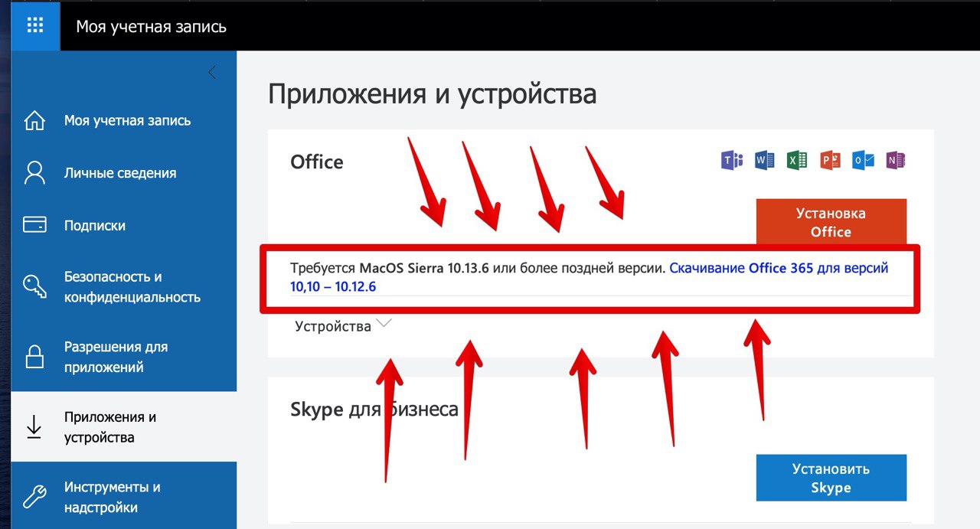This screenshot has height=529, width=980.
Task: Click the OneNote app icon
Action: [x=896, y=160]
